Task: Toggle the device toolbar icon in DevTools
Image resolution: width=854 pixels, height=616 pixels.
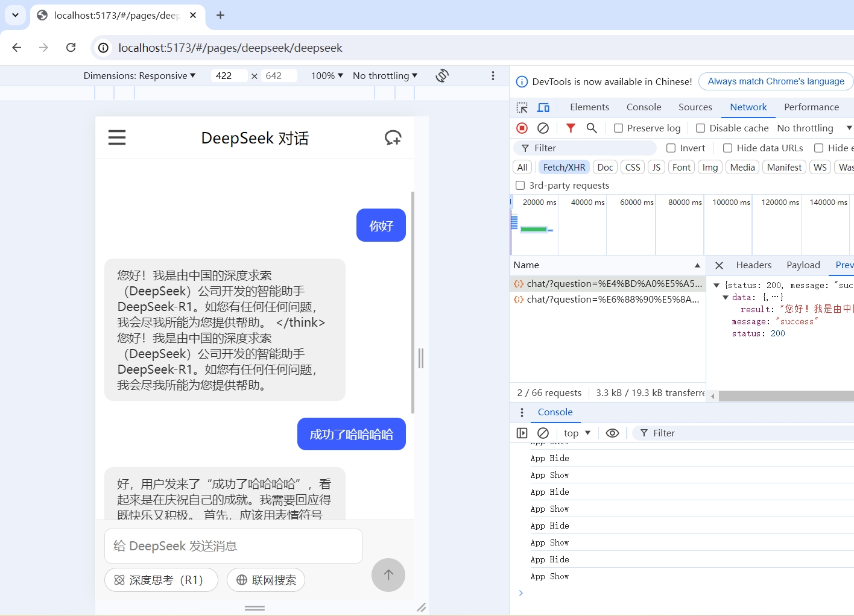Action: point(543,107)
